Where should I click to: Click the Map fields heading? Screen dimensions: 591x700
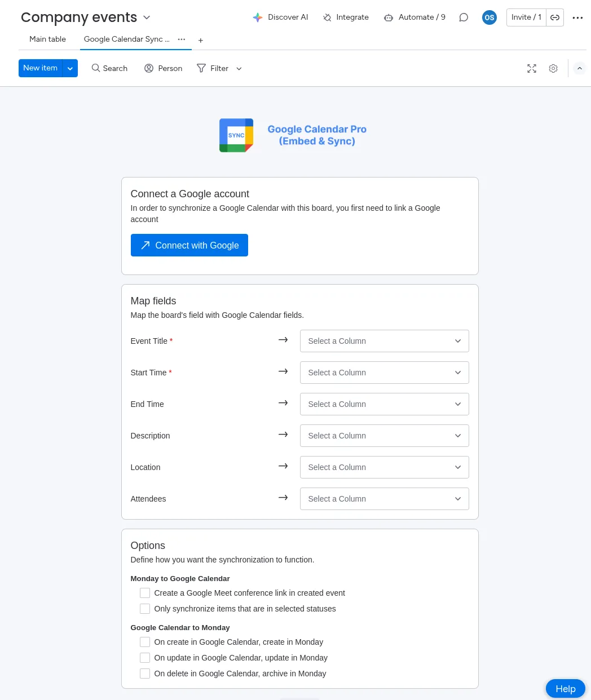[153, 301]
